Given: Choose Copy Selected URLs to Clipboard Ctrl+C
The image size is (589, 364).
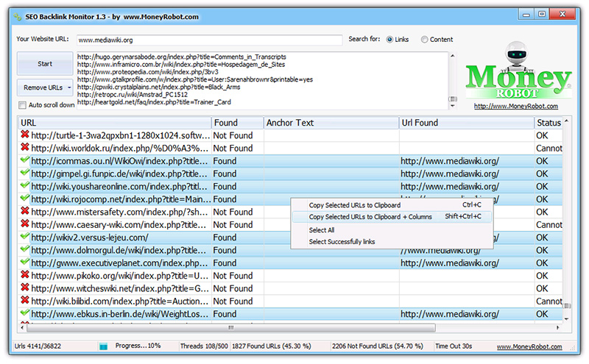Looking at the screenshot, I should click(392, 205).
